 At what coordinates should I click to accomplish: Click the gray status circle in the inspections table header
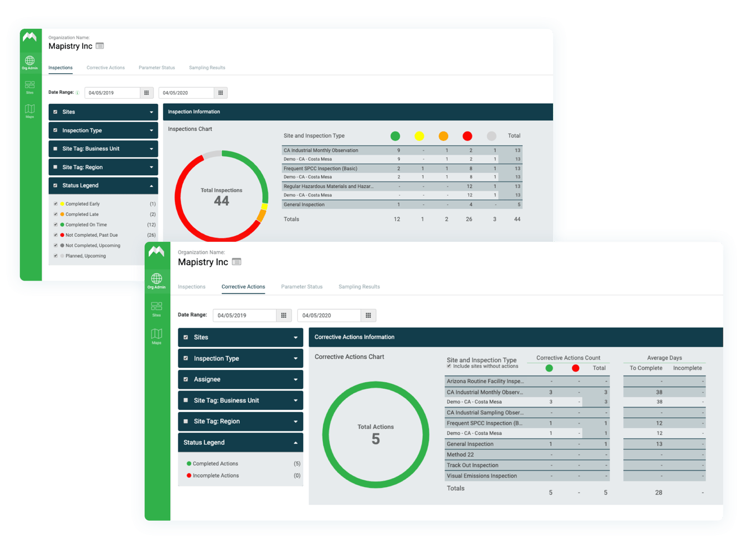491,136
